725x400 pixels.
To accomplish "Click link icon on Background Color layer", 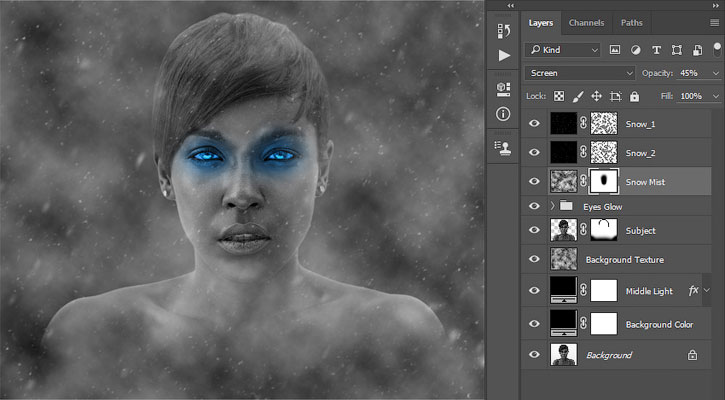I will point(584,323).
